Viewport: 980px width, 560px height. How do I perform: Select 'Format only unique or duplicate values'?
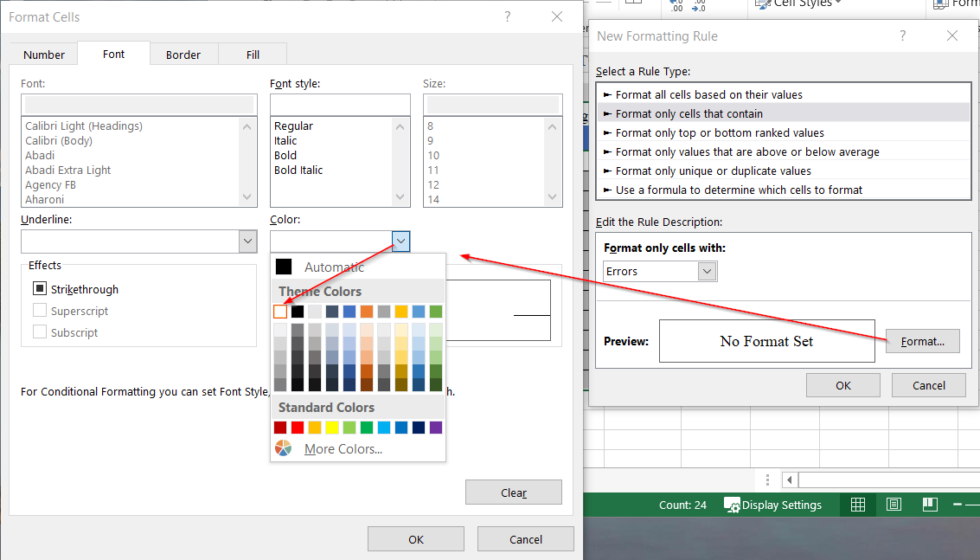click(x=783, y=171)
